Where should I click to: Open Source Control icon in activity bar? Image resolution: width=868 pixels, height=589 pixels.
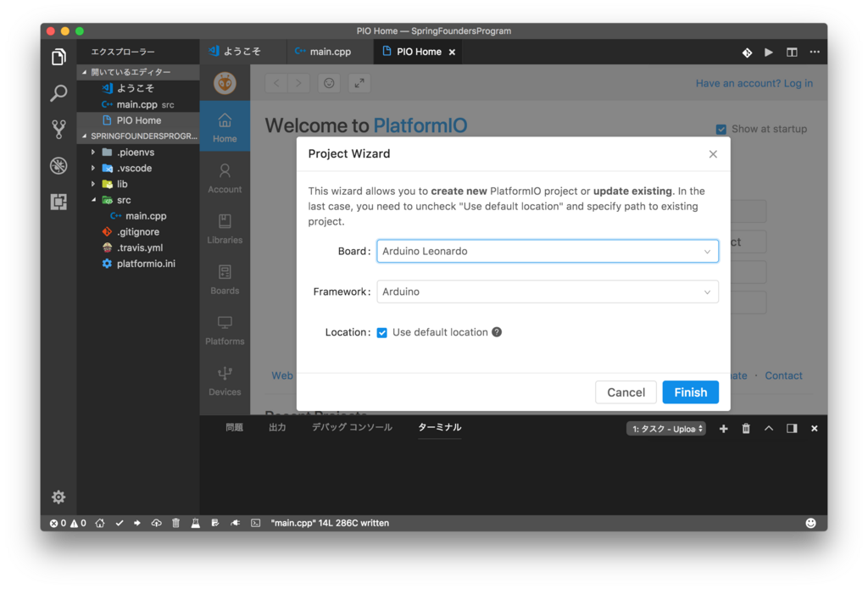click(58, 129)
